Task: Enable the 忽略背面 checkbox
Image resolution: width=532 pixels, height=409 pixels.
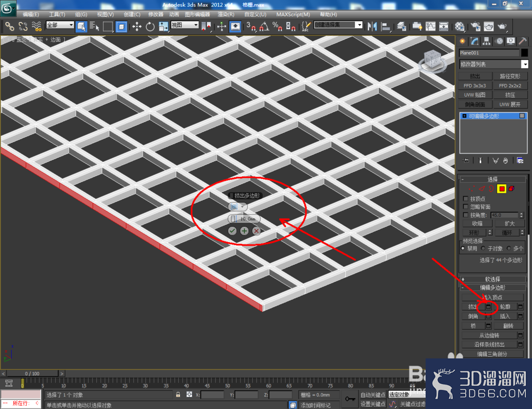Action: point(466,207)
